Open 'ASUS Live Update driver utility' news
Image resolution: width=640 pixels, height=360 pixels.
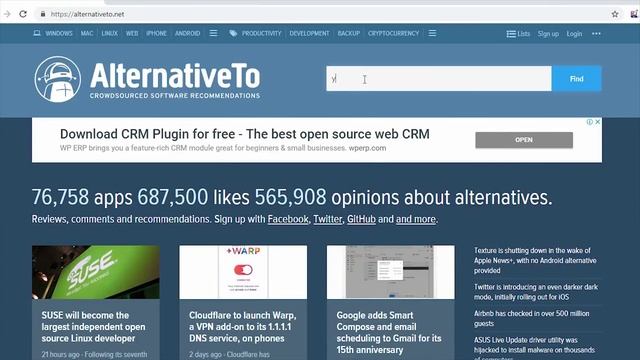534,348
